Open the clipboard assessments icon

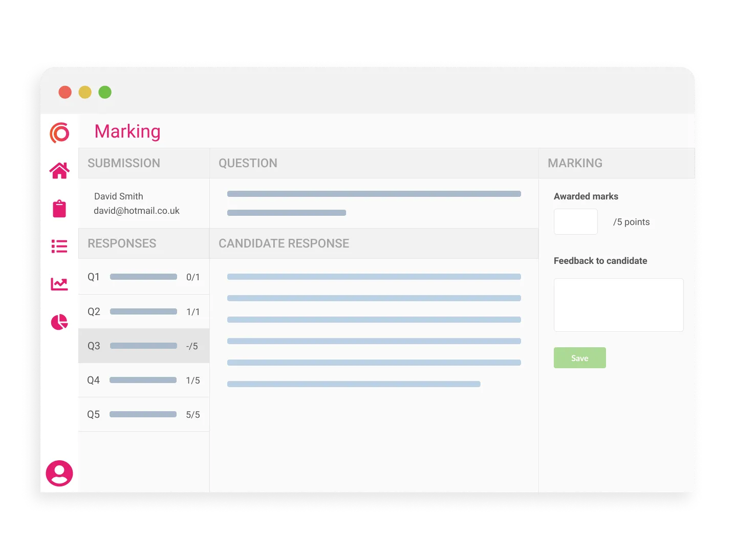[x=59, y=209]
